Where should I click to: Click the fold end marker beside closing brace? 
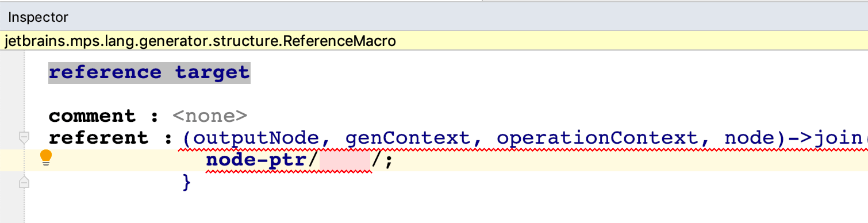(x=24, y=182)
